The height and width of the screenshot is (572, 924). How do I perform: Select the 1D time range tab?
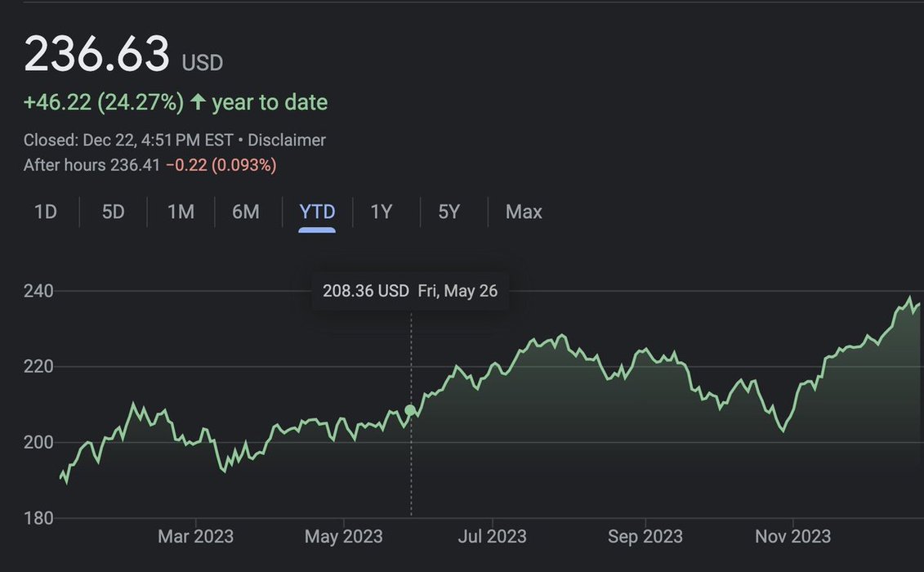[x=46, y=212]
